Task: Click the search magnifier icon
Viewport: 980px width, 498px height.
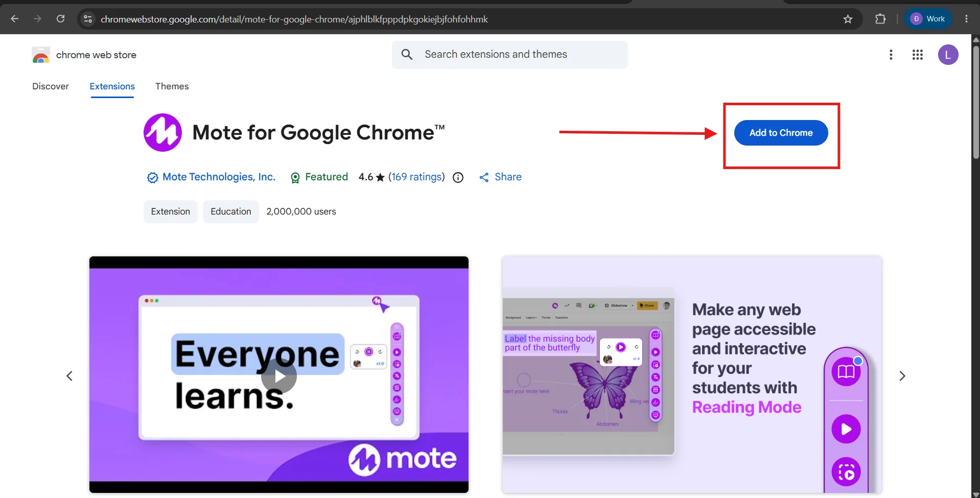Action: (x=407, y=54)
